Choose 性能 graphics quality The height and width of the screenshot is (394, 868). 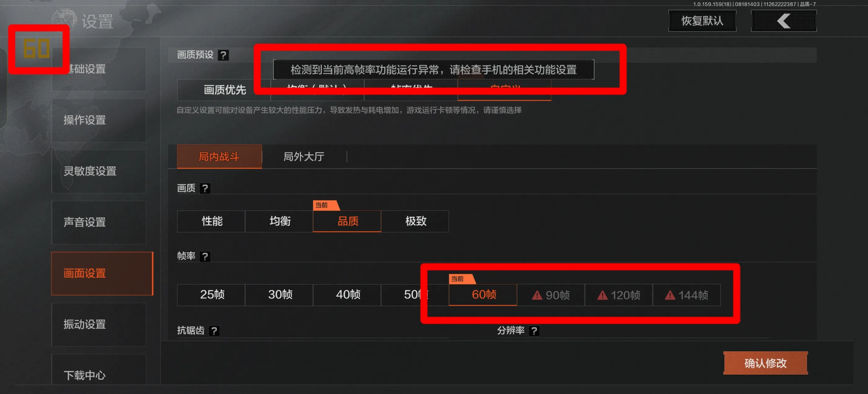point(211,221)
